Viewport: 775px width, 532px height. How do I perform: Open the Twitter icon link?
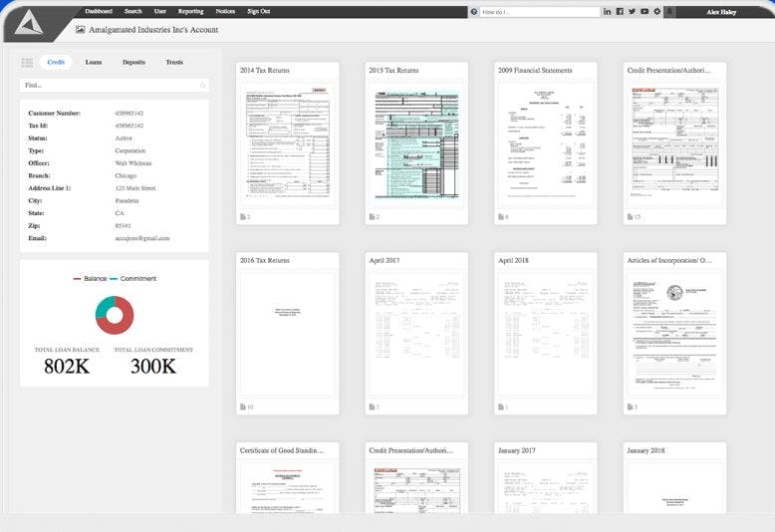click(633, 11)
